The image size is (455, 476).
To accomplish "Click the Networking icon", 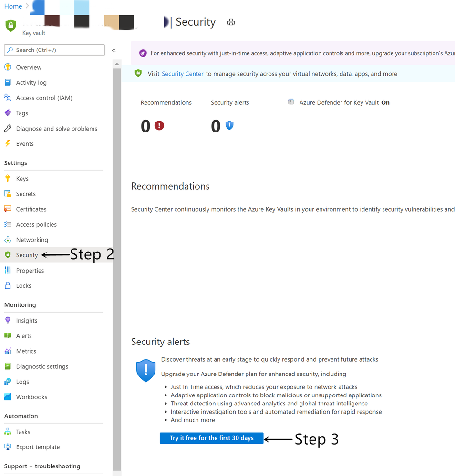I will tap(8, 240).
